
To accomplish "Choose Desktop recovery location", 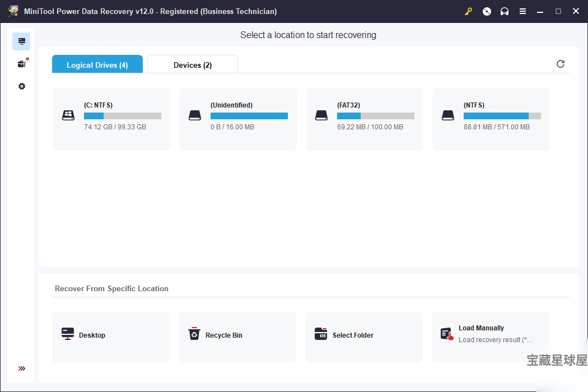I will [111, 337].
